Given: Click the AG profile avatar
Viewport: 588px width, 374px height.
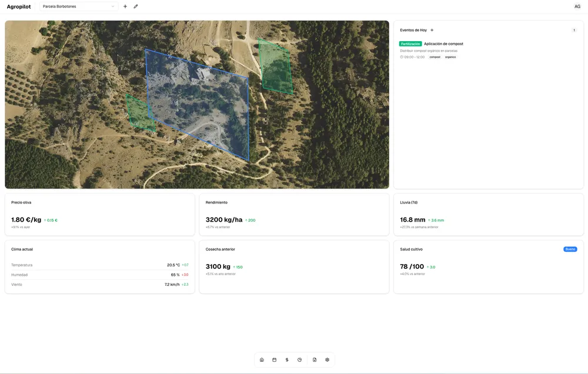Looking at the screenshot, I should (x=576, y=6).
